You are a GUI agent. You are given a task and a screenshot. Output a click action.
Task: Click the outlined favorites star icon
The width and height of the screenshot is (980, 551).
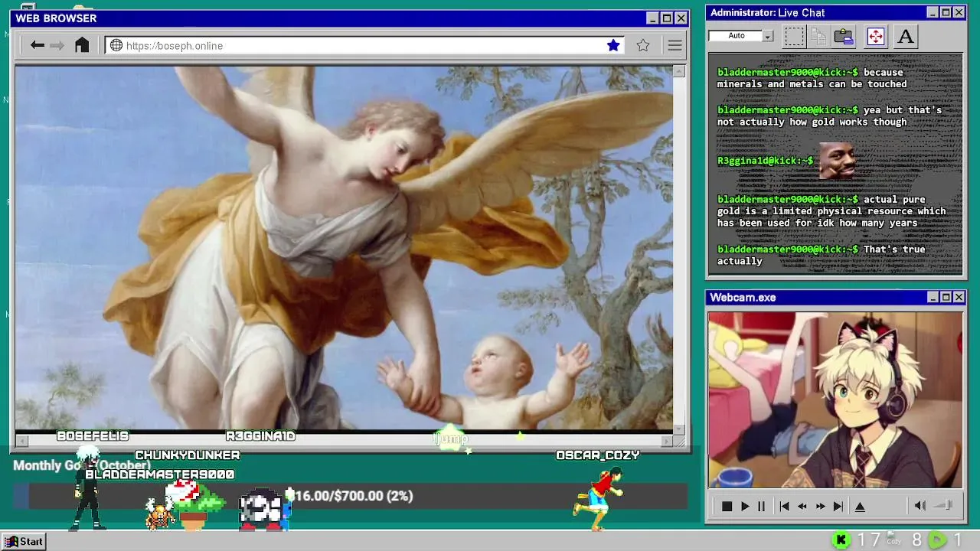click(x=643, y=46)
